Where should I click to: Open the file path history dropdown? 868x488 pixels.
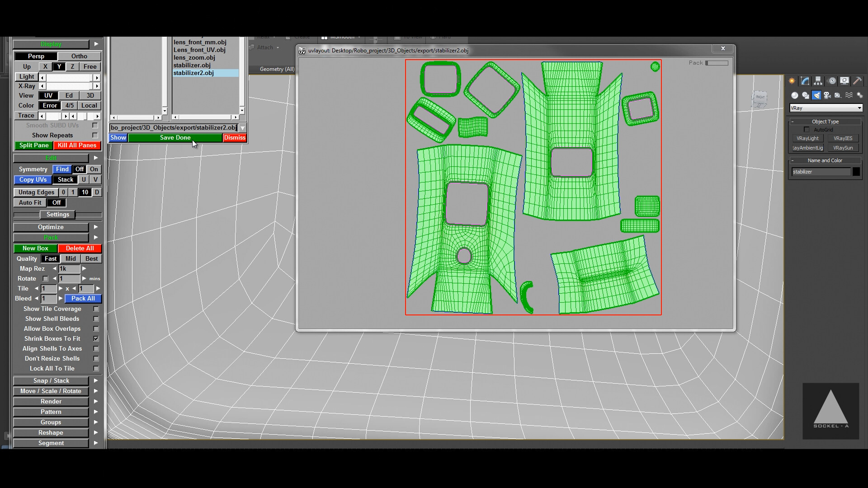click(x=243, y=127)
